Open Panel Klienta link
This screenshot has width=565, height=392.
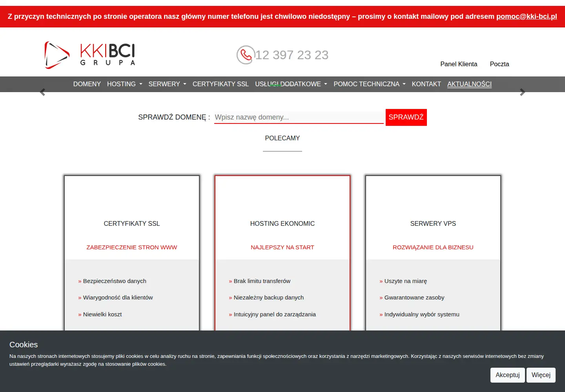pos(459,64)
